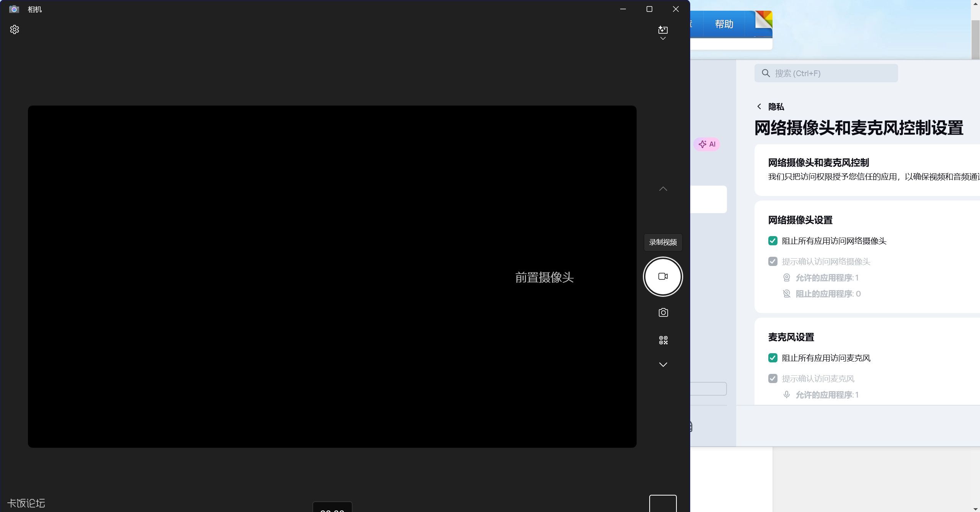980x512 pixels.
Task: Focus the search (Ctrl+F) field
Action: click(826, 73)
